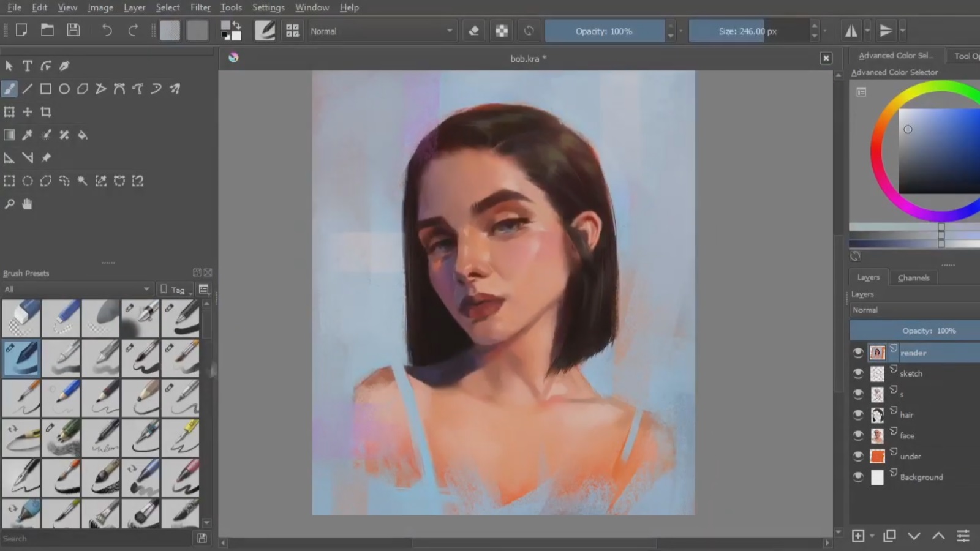The height and width of the screenshot is (551, 980).
Task: Select the Move tool
Action: coord(28,112)
